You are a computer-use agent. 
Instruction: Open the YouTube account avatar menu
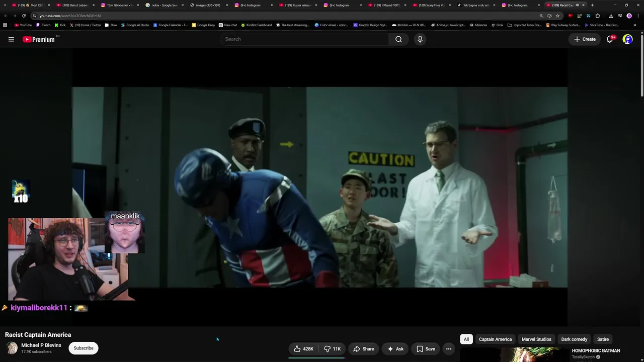[x=627, y=39]
